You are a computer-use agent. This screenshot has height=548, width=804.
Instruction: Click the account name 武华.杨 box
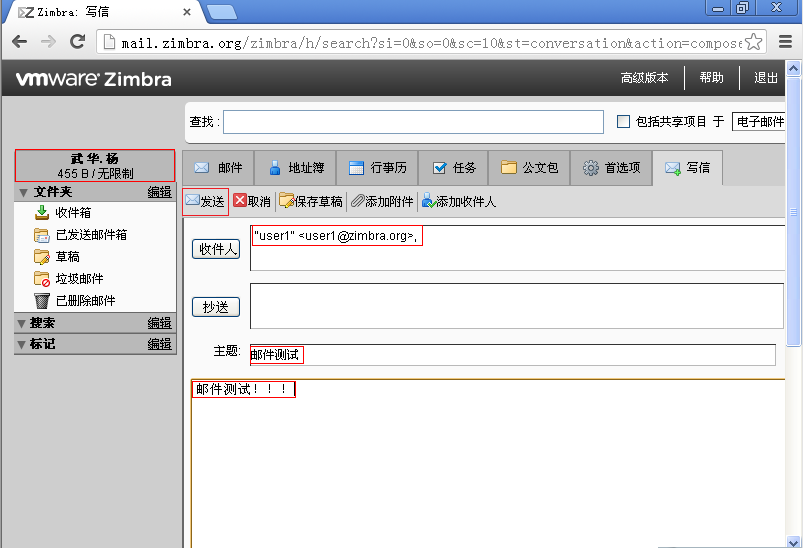tap(95, 166)
